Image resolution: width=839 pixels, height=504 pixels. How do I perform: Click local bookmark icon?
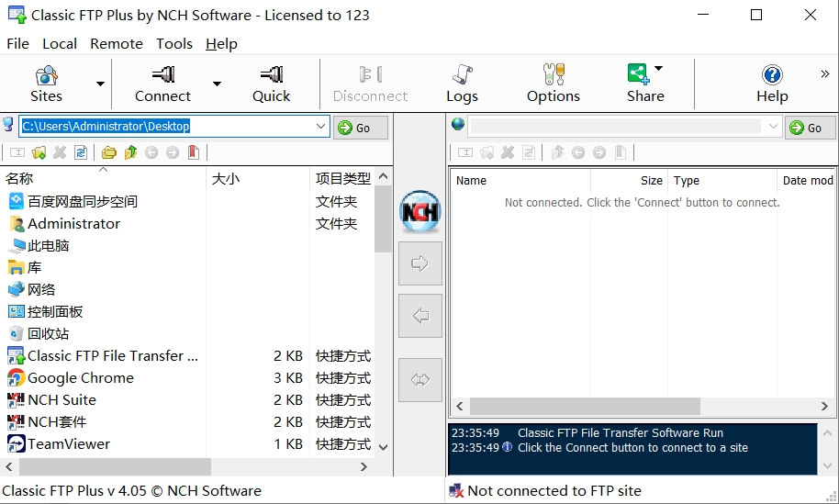point(194,152)
